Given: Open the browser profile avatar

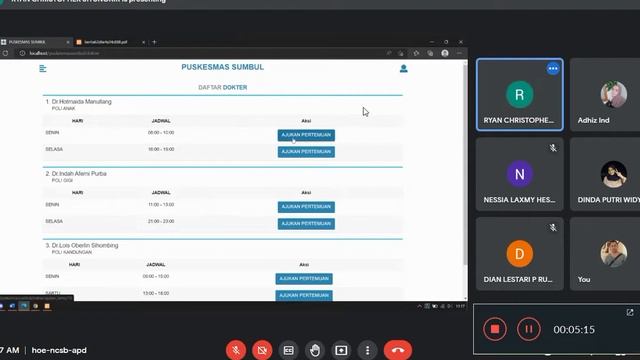Looking at the screenshot, I should click(445, 53).
